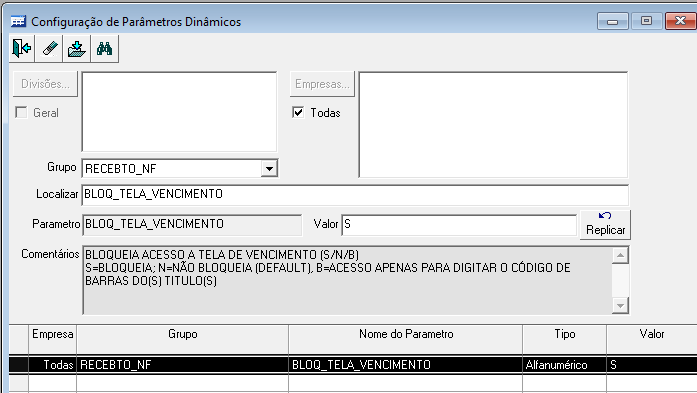The height and width of the screenshot is (393, 697).
Task: Toggle the Geral checkbox
Action: tap(21, 112)
